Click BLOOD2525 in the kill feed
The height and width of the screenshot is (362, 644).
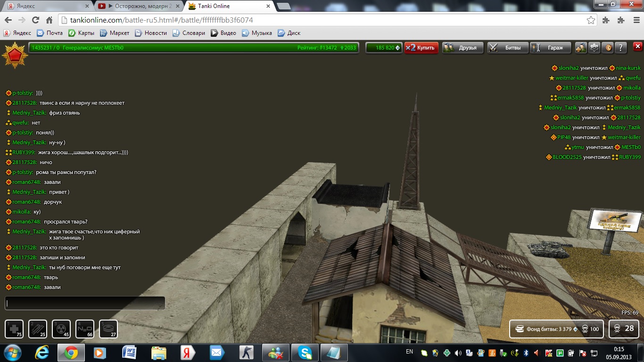point(567,157)
